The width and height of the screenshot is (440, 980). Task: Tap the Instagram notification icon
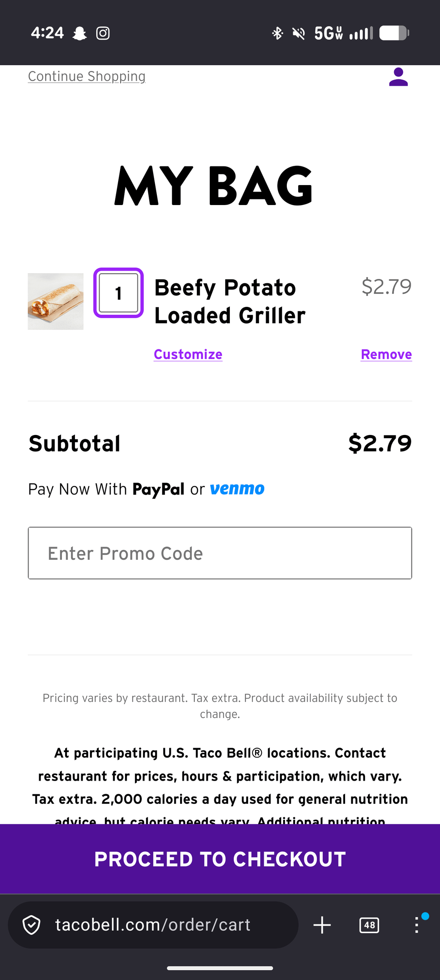103,33
